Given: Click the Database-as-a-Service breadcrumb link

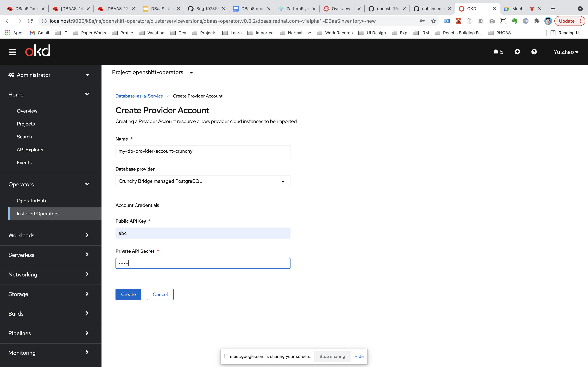Looking at the screenshot, I should tap(139, 96).
